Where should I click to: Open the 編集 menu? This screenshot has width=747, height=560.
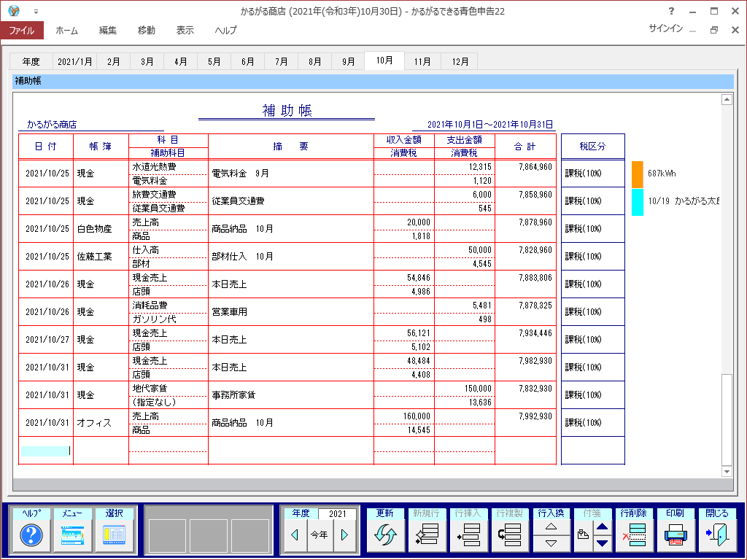click(108, 31)
